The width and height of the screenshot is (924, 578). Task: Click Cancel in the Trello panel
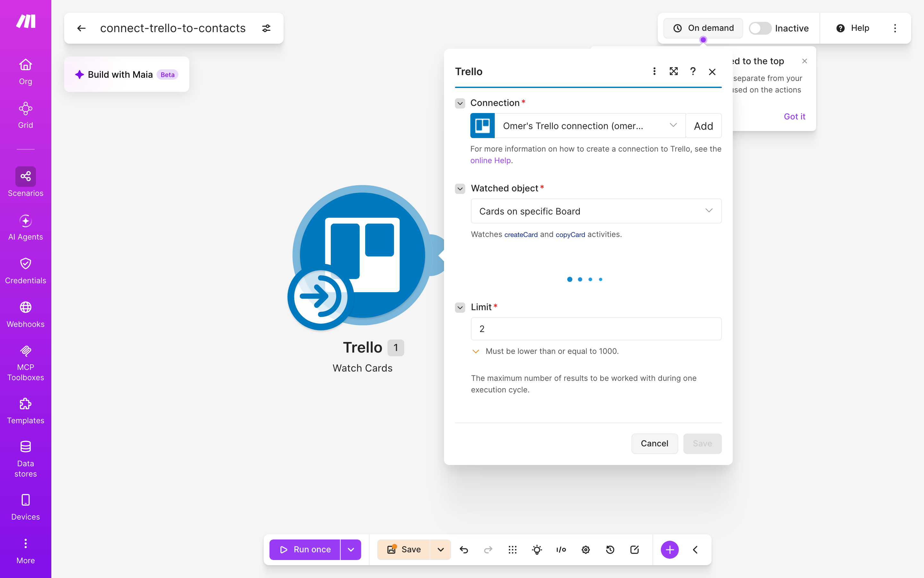click(x=654, y=443)
